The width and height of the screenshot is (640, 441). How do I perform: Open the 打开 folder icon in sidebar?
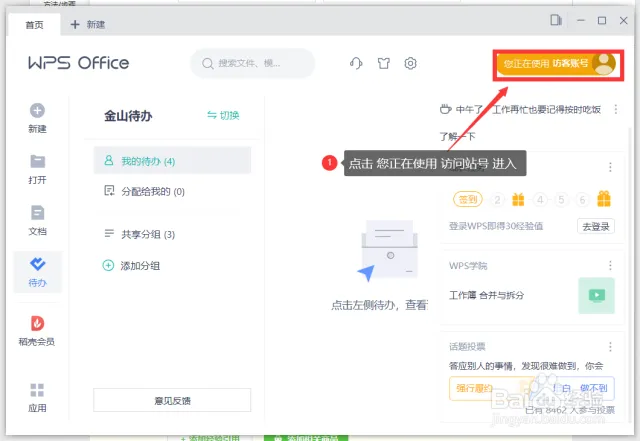(x=38, y=161)
